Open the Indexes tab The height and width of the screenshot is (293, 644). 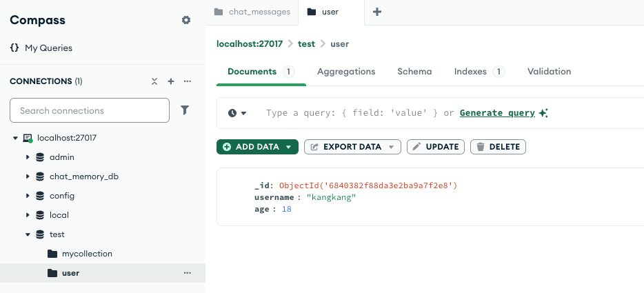coord(479,72)
